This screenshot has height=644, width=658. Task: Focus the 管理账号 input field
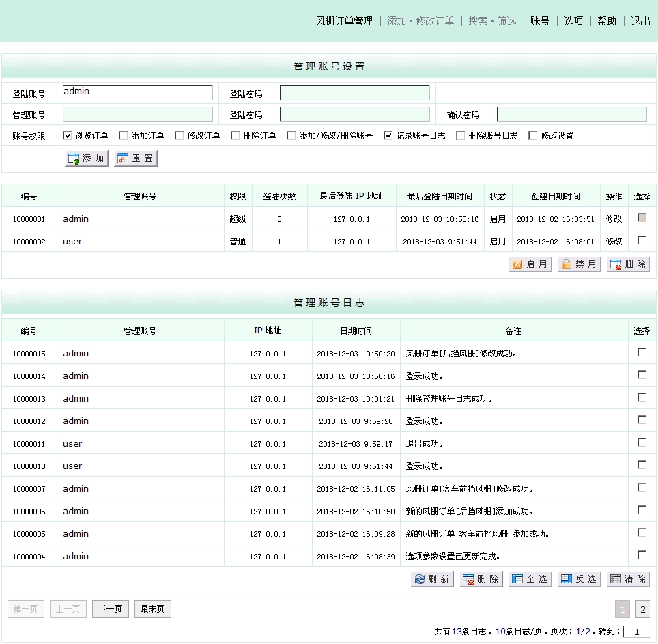(138, 114)
